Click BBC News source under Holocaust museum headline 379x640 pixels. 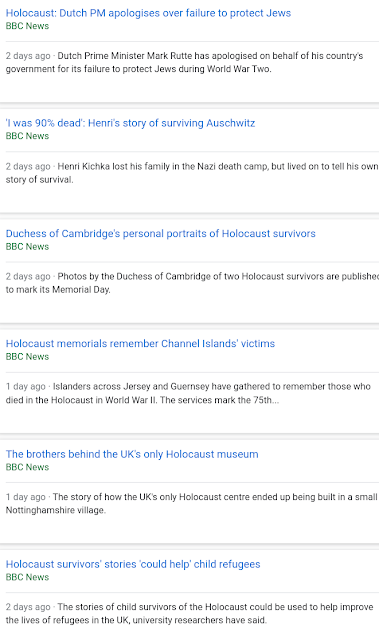point(27,467)
